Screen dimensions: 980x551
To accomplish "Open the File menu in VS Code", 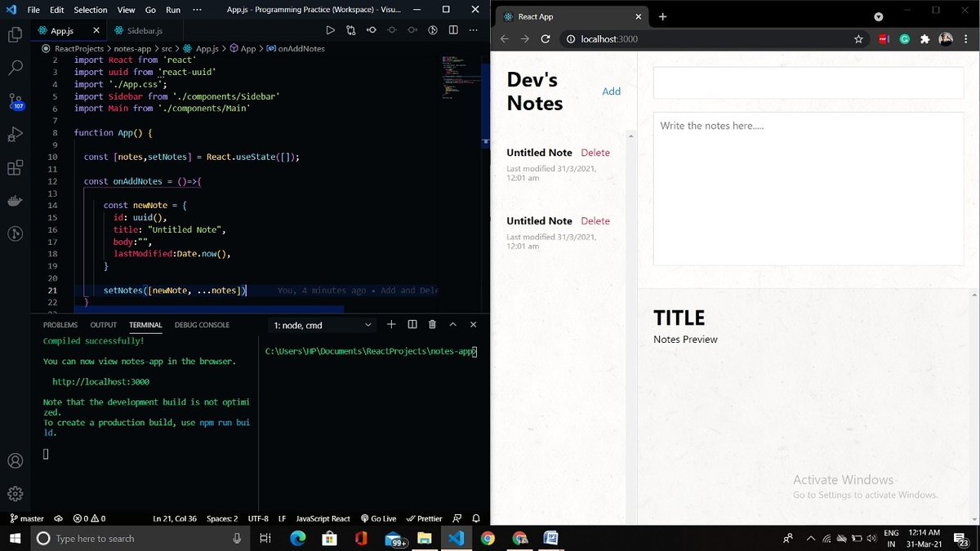I will coord(33,10).
